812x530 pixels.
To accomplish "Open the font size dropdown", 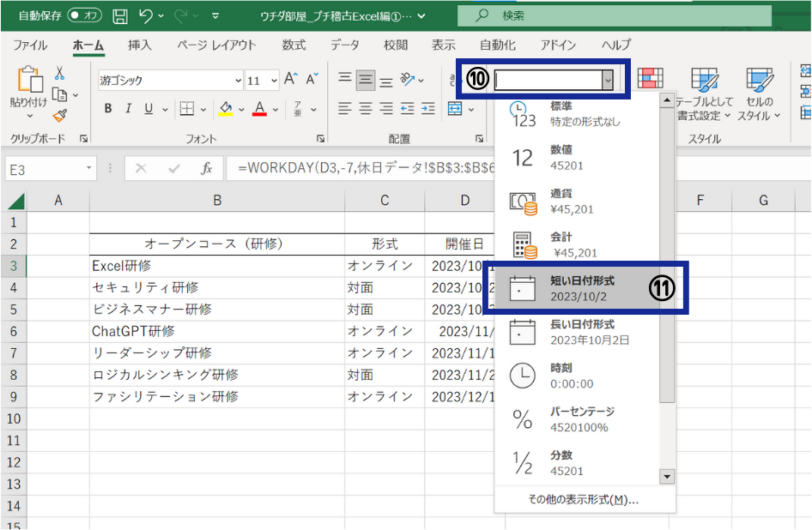I will tap(273, 81).
